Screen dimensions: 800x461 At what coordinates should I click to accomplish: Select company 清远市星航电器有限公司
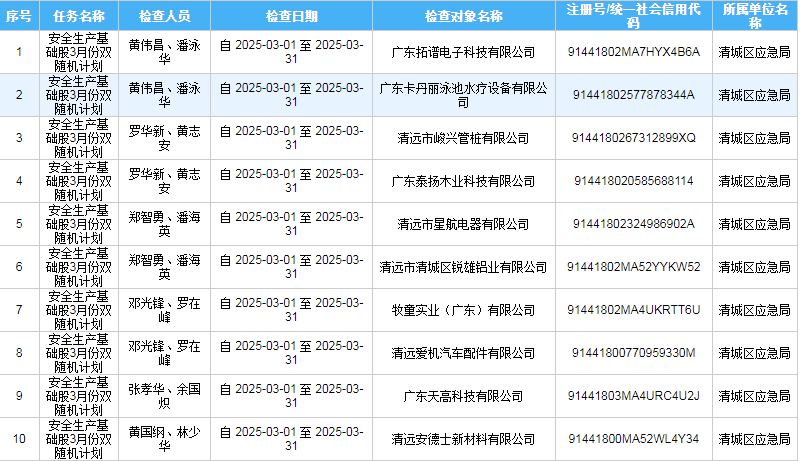(x=463, y=224)
